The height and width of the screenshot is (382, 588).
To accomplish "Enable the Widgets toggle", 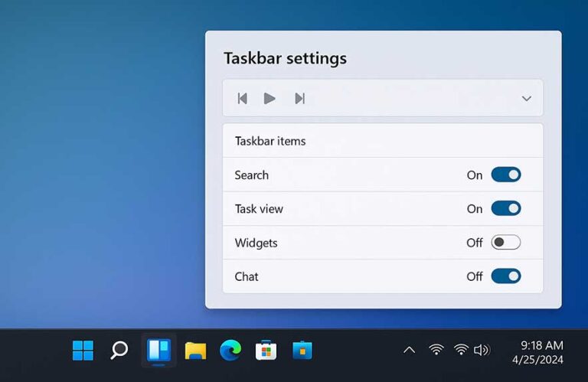I will click(x=506, y=243).
